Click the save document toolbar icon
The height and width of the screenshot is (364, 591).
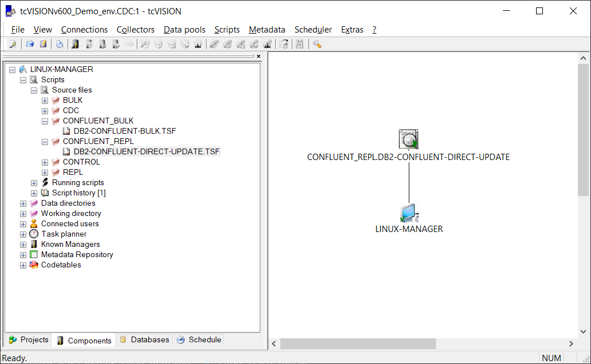tap(43, 45)
